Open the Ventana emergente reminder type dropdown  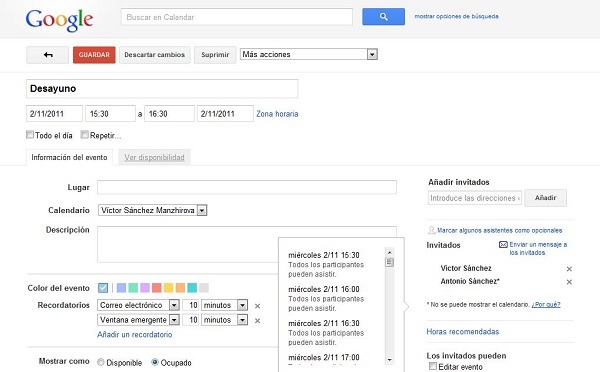coord(139,320)
